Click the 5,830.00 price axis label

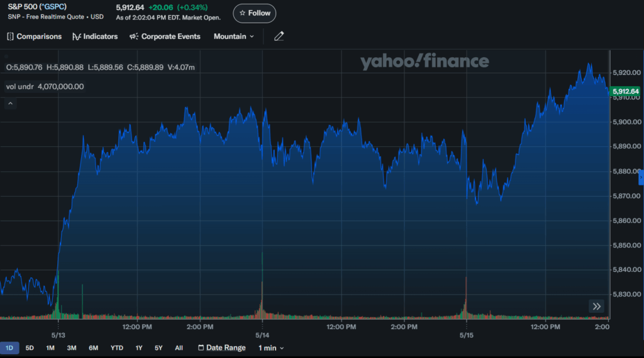click(x=626, y=294)
